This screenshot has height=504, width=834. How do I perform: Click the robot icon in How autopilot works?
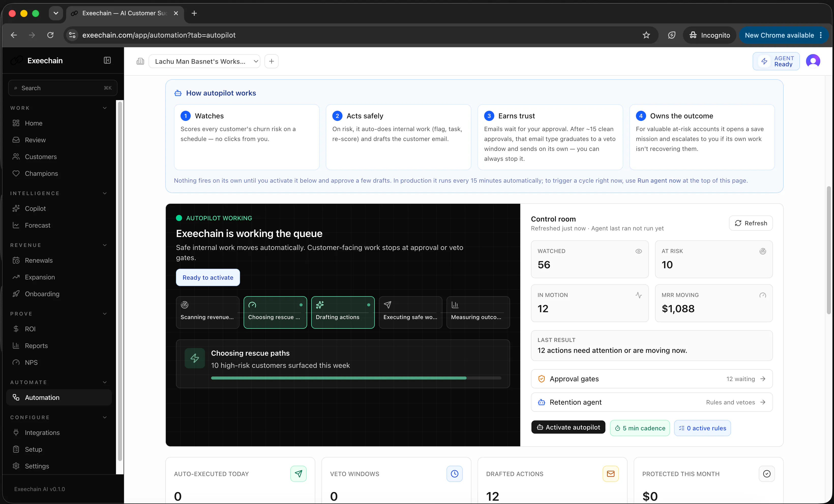178,93
